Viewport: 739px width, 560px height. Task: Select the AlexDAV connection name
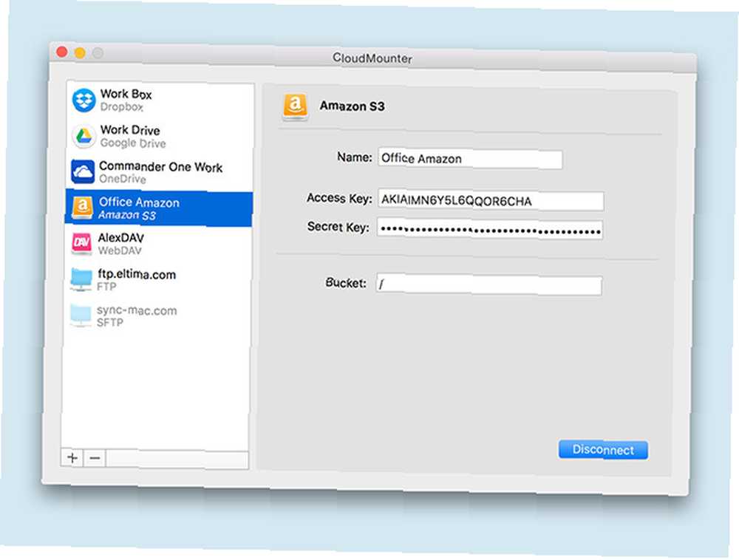(121, 238)
